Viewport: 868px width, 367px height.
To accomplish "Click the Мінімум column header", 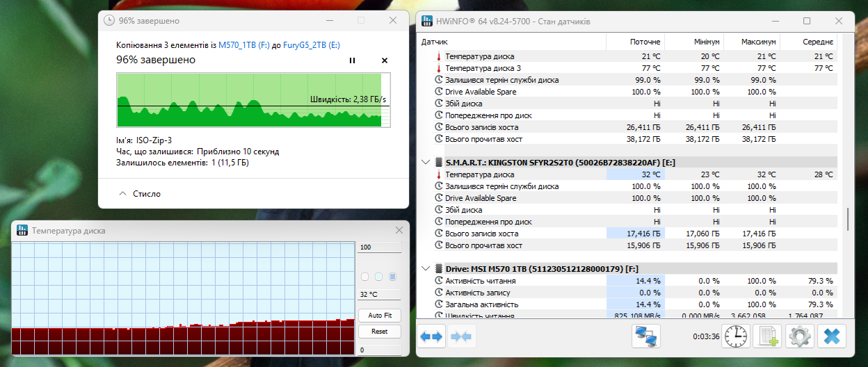I will pyautogui.click(x=694, y=42).
